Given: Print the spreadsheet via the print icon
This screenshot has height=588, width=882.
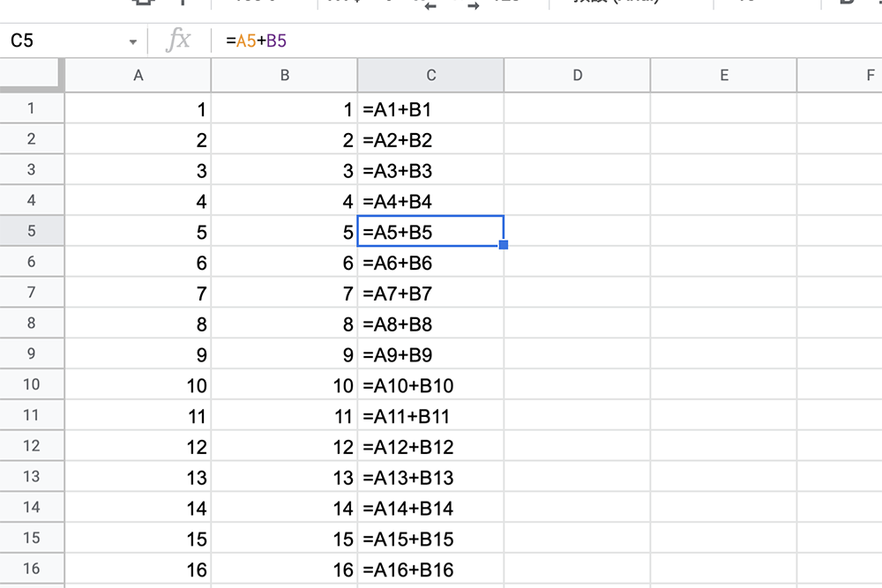Looking at the screenshot, I should coord(144,4).
